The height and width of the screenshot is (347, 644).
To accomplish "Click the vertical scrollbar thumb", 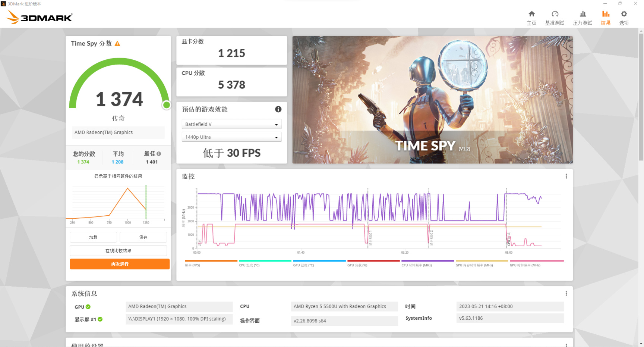I will tap(641, 97).
